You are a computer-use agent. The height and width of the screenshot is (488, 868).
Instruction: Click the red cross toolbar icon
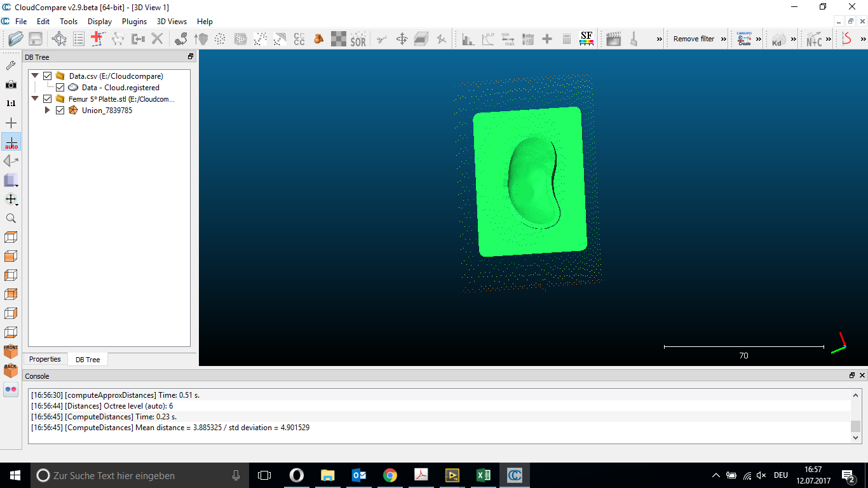coord(97,39)
